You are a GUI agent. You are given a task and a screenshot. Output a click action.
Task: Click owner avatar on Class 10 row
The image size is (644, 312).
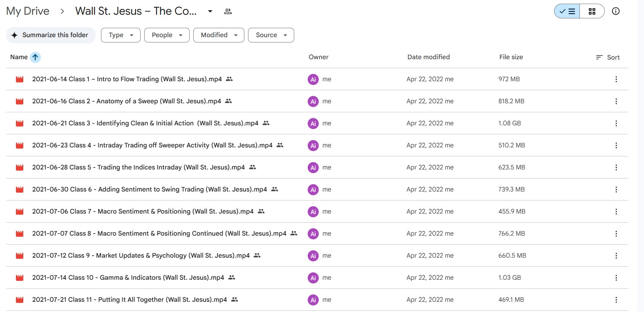313,278
